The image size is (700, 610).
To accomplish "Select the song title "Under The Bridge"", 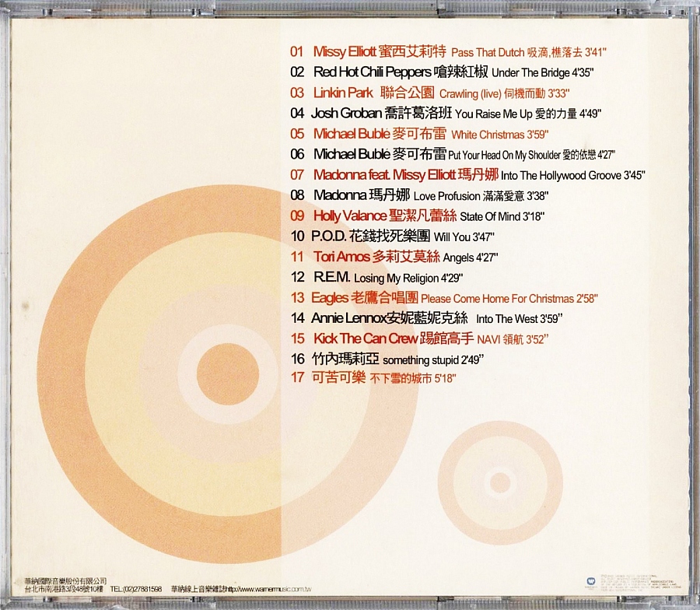I will (x=530, y=73).
